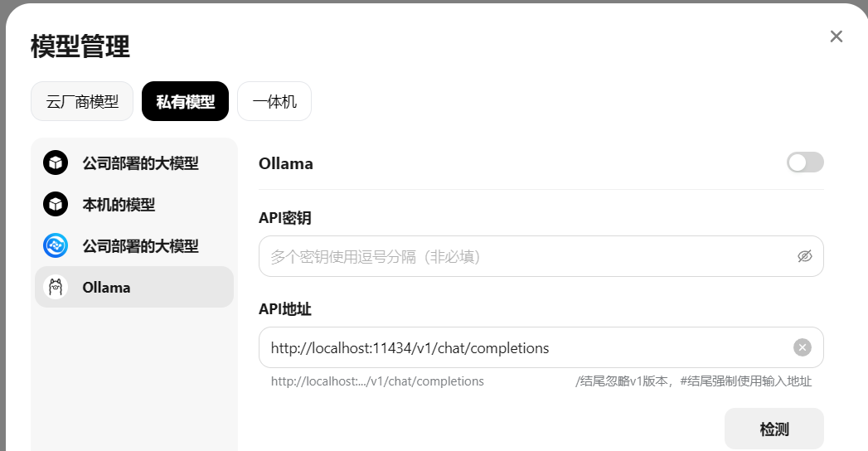The height and width of the screenshot is (451, 868).
Task: Focus the API密钥 input field
Action: (541, 256)
